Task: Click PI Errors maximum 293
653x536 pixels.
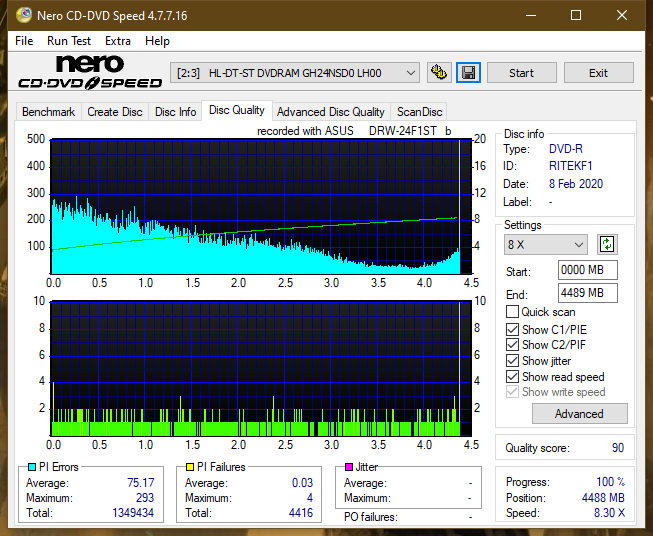Action: click(x=145, y=498)
